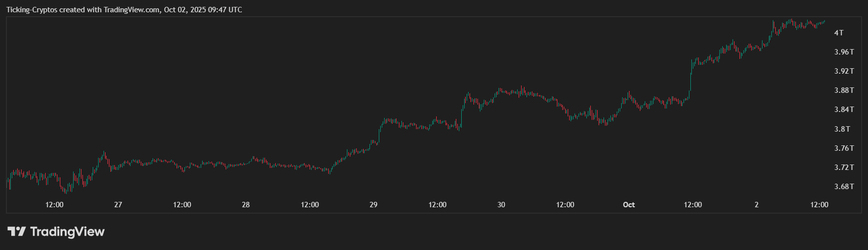This screenshot has width=868, height=250.
Task: Click the 12:00 label between 27 and 28
Action: [182, 205]
